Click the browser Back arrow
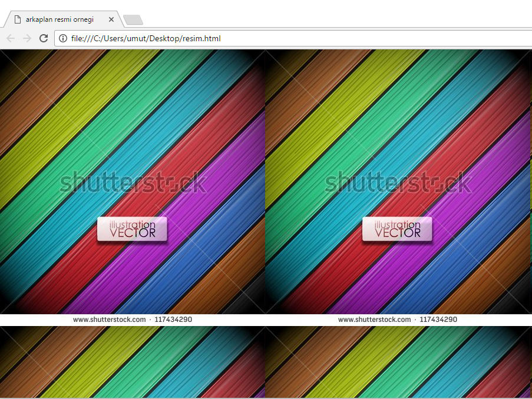Image resolution: width=532 pixels, height=399 pixels. 11,38
